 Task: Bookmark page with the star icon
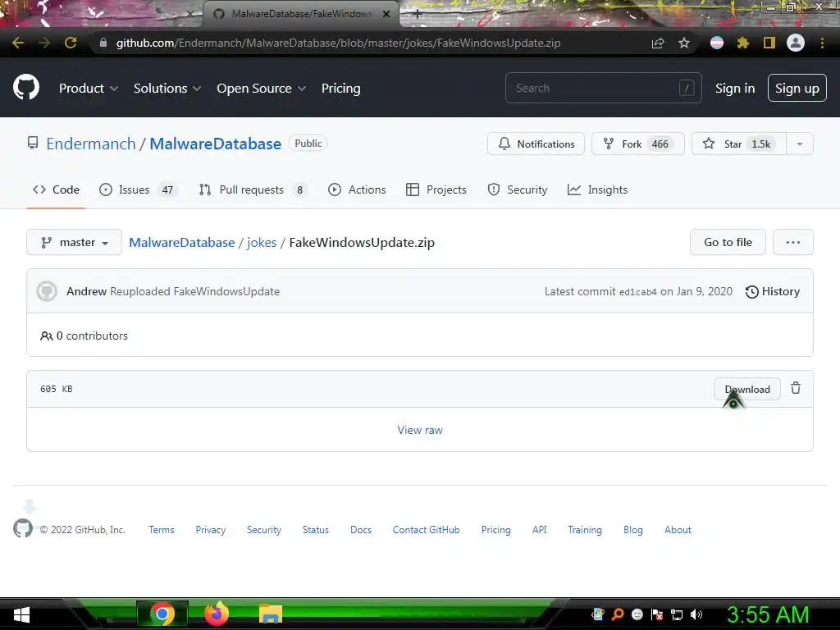(x=684, y=43)
